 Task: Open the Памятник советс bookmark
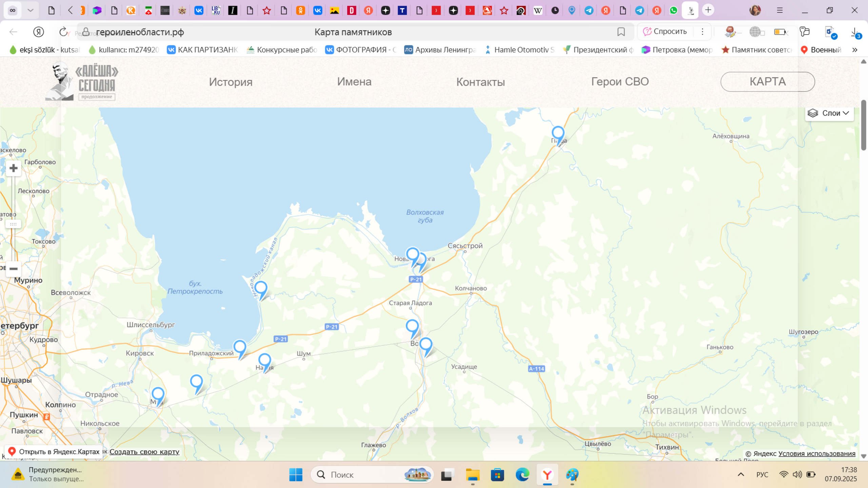click(756, 50)
